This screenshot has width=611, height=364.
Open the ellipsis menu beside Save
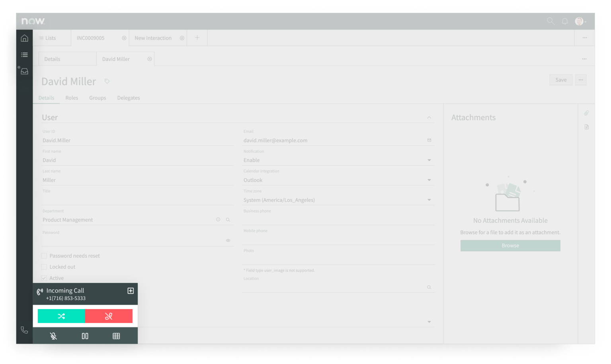581,80
